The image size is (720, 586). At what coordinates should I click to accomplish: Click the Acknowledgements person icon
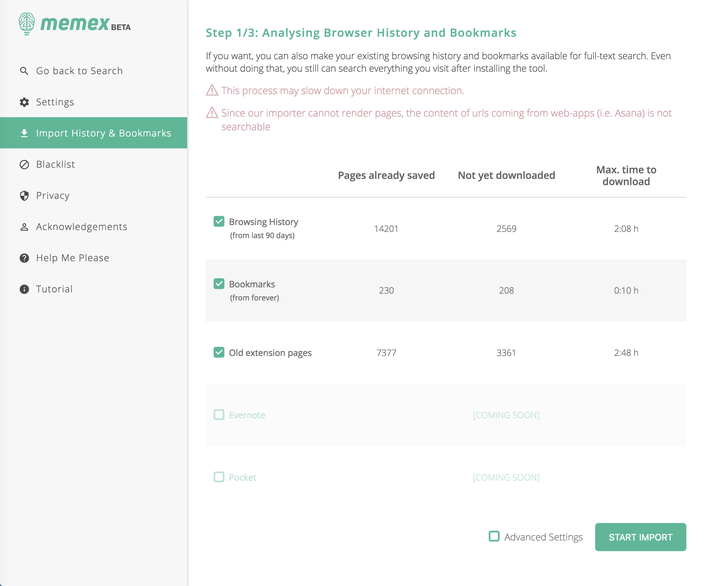(24, 227)
